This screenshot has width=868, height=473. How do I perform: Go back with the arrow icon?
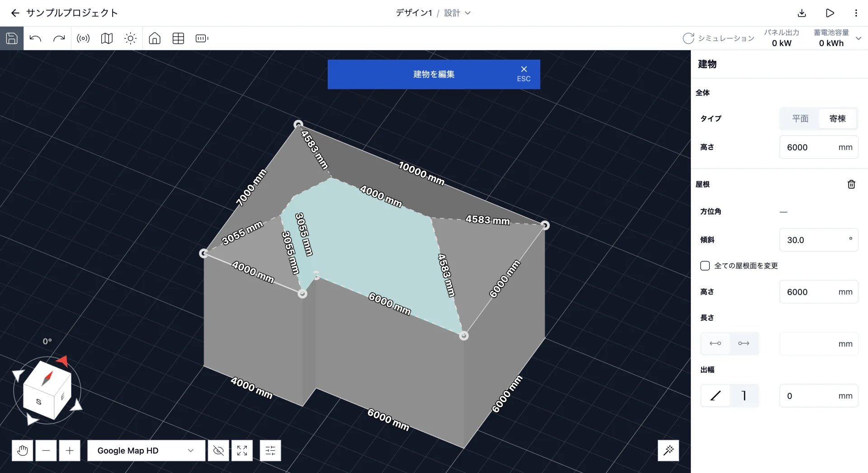[x=15, y=13]
